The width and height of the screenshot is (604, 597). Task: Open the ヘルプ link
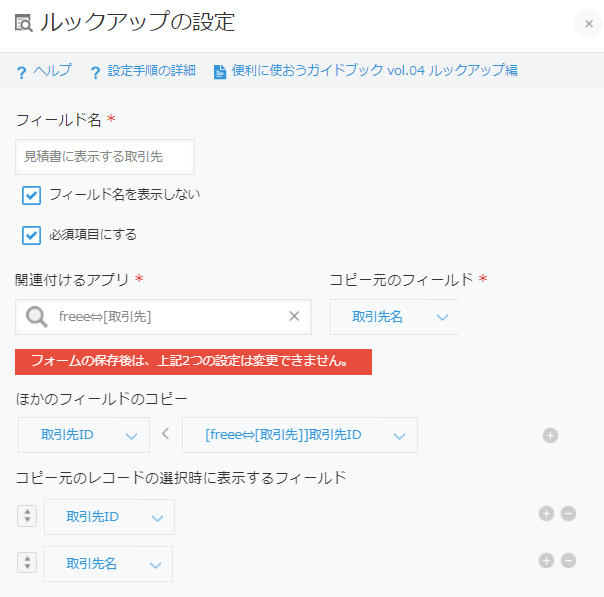coord(52,70)
